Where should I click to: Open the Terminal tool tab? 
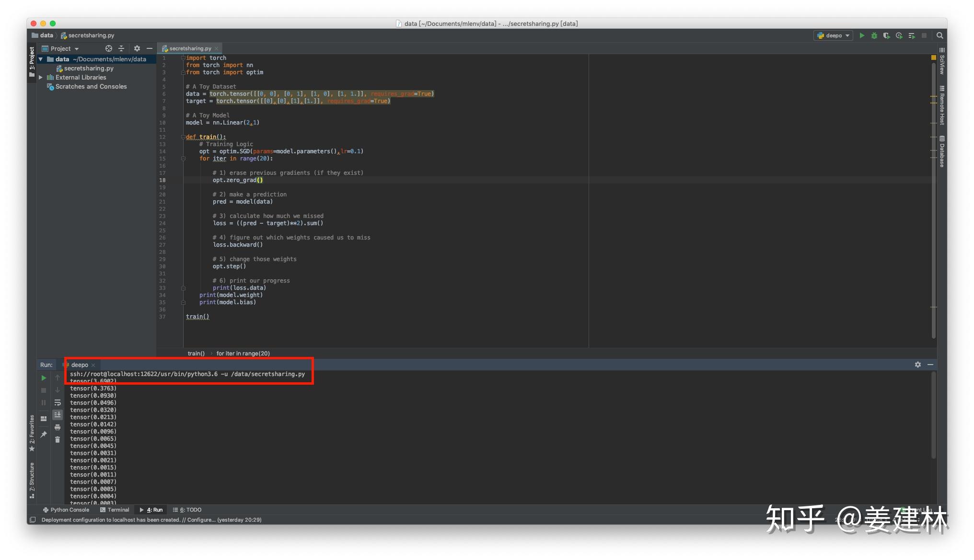115,510
